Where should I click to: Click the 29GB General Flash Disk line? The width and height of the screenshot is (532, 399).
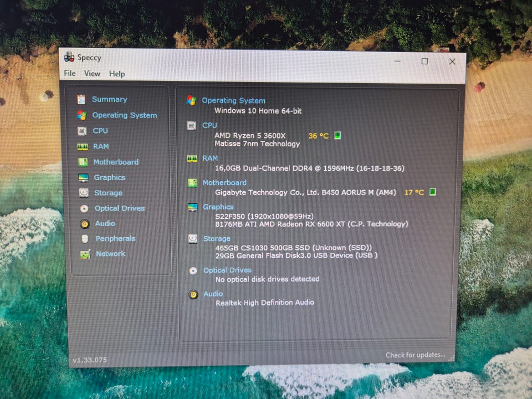point(296,255)
